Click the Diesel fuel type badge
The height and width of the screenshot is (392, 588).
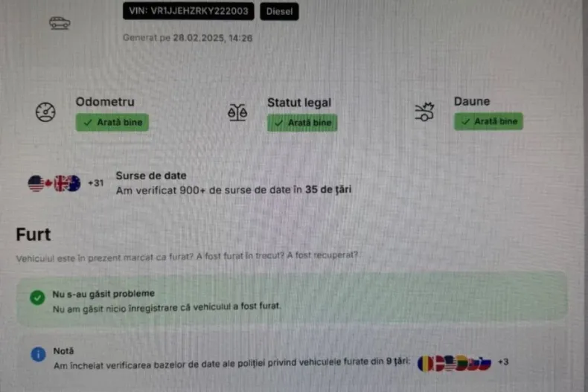tap(279, 11)
